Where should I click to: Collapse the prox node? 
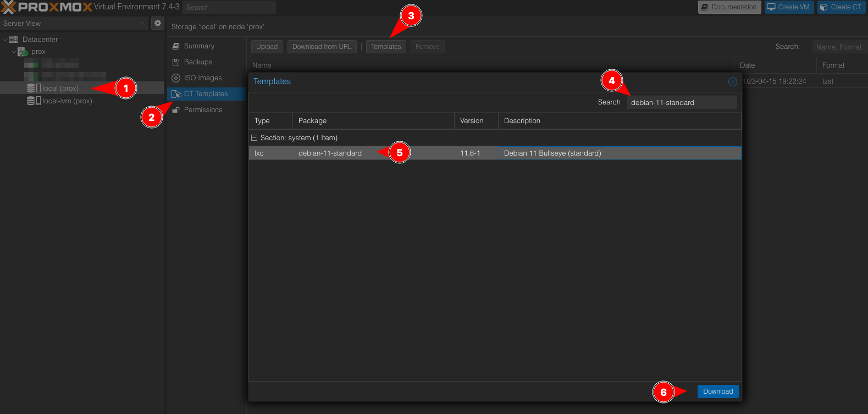click(14, 52)
